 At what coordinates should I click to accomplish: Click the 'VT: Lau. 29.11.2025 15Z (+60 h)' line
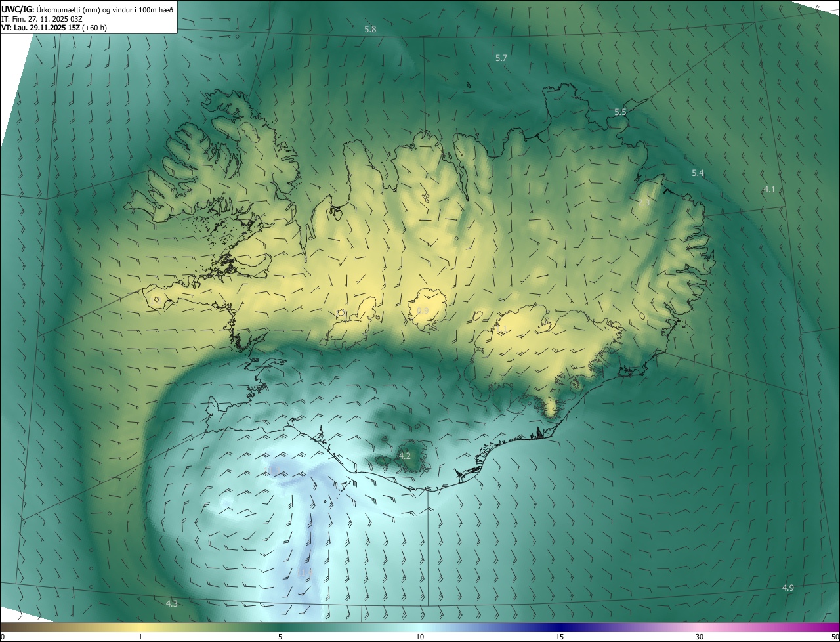[54, 28]
